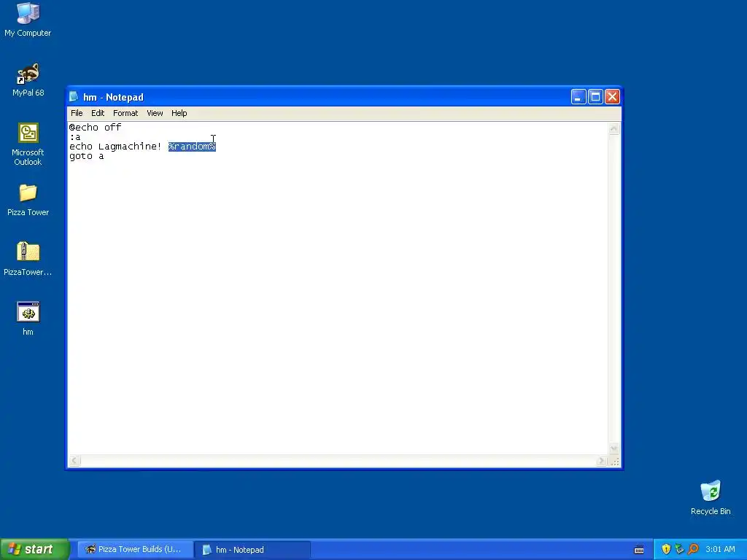Image resolution: width=747 pixels, height=560 pixels.
Task: Click the keyboard icon on the taskbar
Action: (x=639, y=550)
